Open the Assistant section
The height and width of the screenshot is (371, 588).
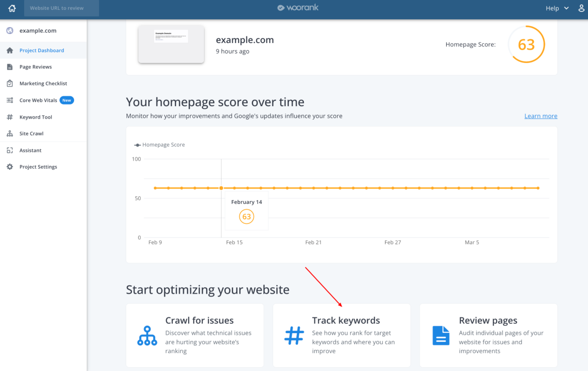tap(43, 150)
